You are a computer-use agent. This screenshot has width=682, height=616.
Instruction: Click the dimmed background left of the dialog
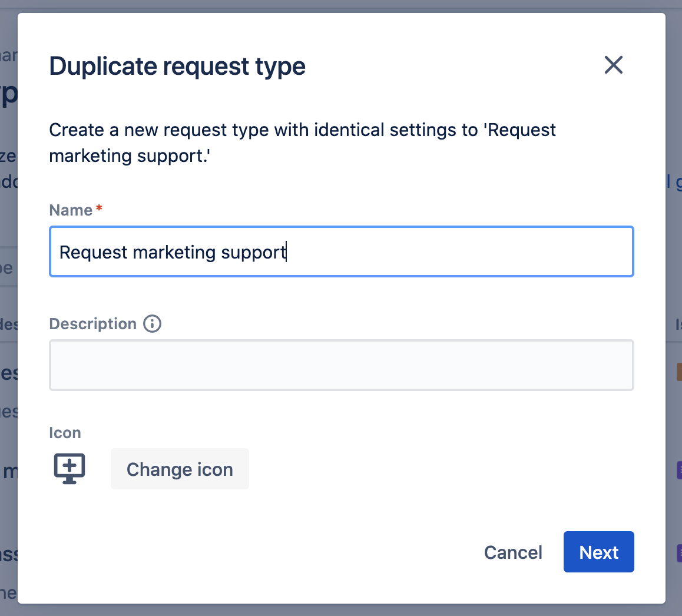[x=8, y=304]
